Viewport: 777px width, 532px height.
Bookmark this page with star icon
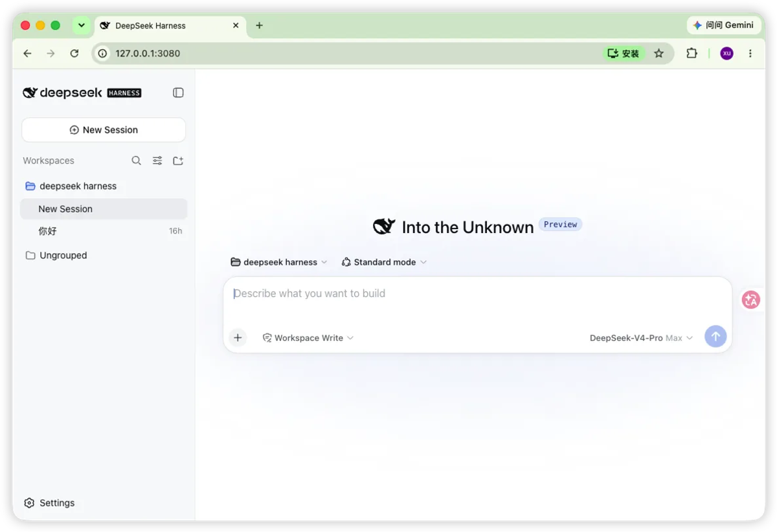pos(659,53)
